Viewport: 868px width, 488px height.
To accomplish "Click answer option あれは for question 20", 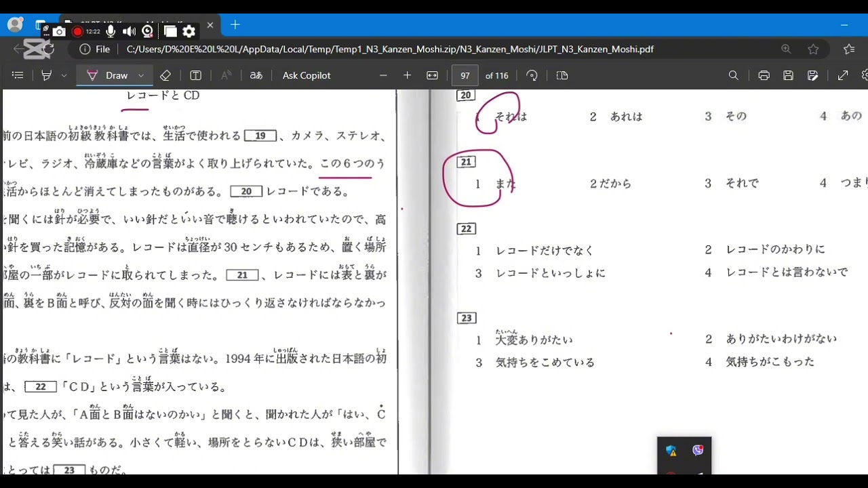I will [626, 117].
